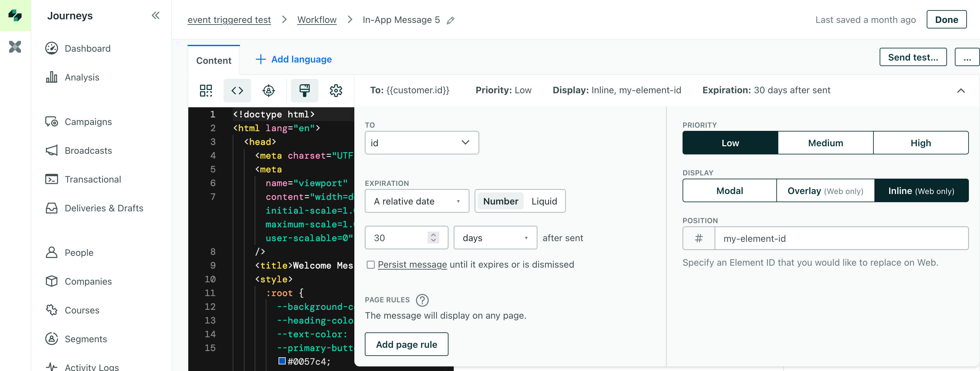
Task: Click pencil icon to rename In-App Message 5
Action: (x=450, y=20)
